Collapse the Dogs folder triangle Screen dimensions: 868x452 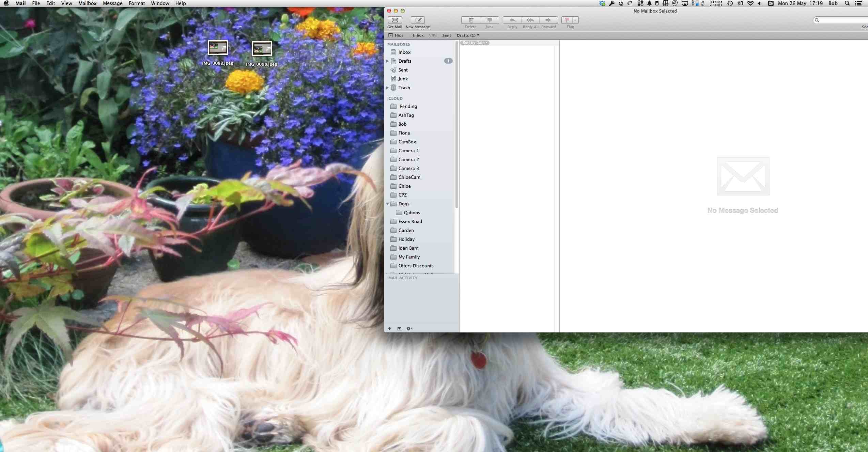(x=387, y=204)
